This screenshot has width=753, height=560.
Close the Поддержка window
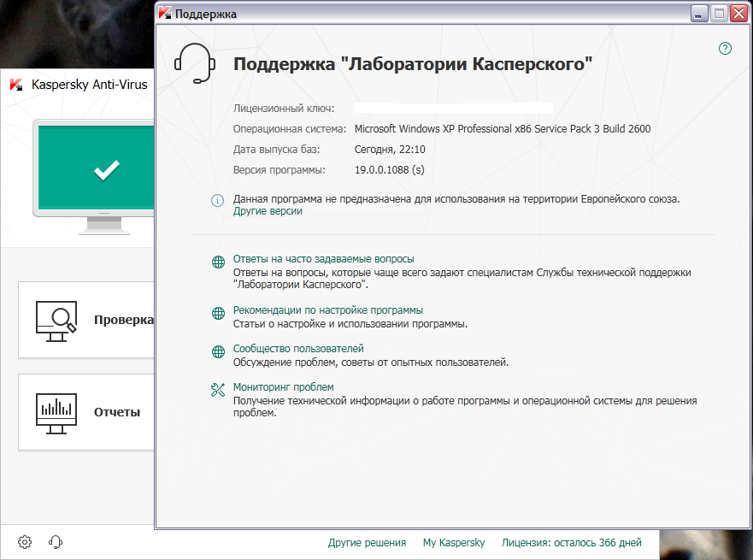pyautogui.click(x=738, y=14)
